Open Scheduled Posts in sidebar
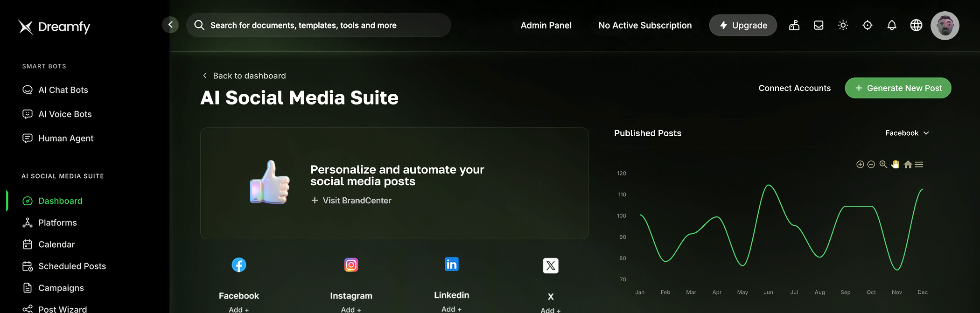Screen dimensions: 980x313 point(72,266)
